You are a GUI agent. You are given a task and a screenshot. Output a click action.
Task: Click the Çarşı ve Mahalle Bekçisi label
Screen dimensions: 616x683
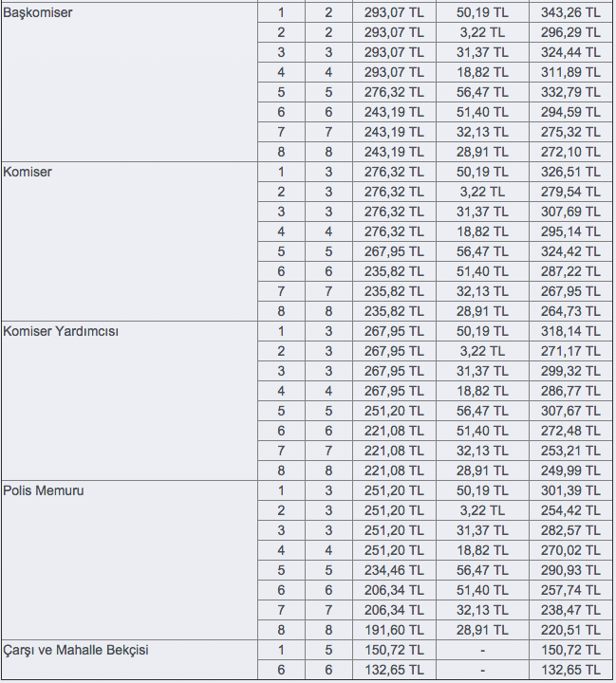pyautogui.click(x=76, y=650)
